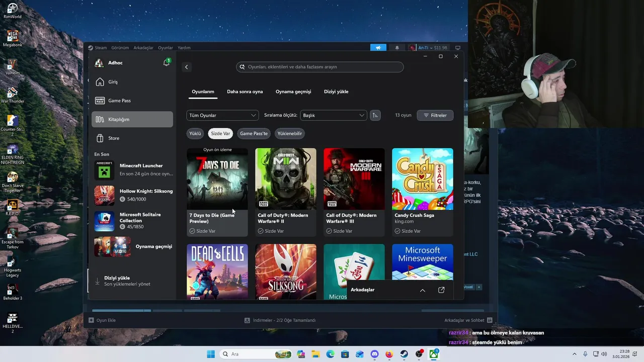Screen dimensions: 644x362
Task: Open Minecraft Launcher recent entry
Action: coord(133,170)
